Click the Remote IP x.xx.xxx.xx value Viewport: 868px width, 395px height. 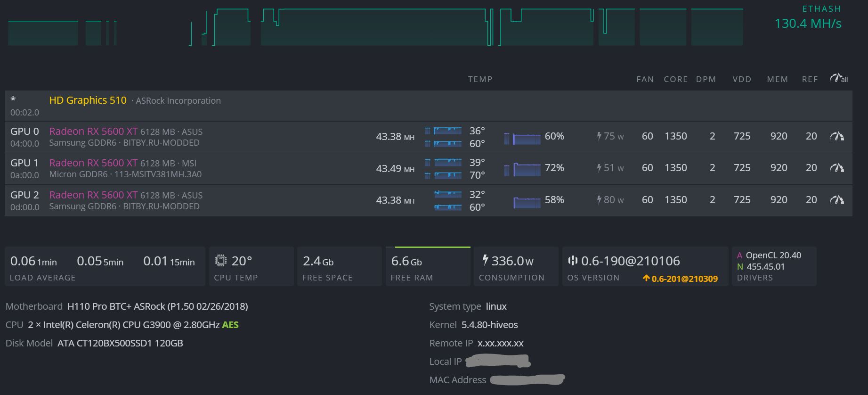501,343
